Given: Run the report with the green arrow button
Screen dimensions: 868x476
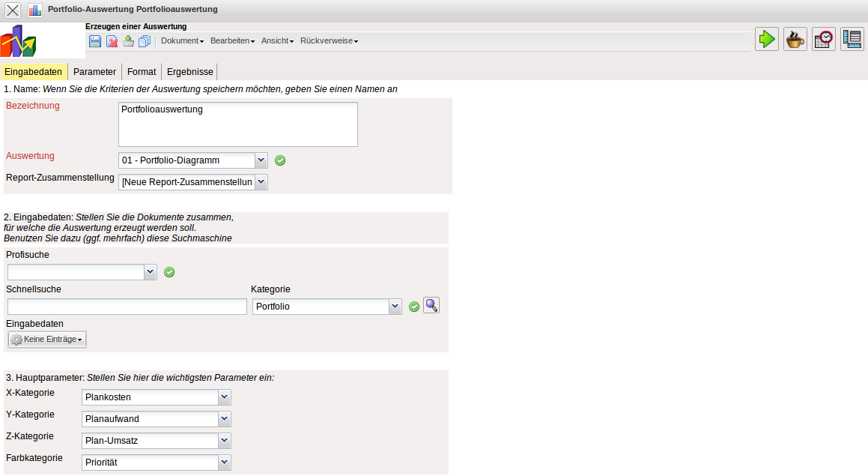Looking at the screenshot, I should [x=767, y=39].
